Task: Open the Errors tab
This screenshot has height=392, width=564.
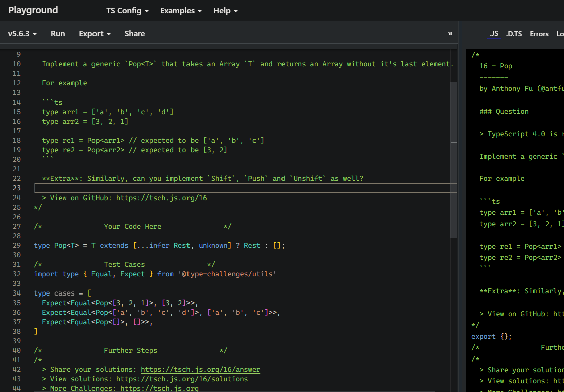Action: [539, 34]
